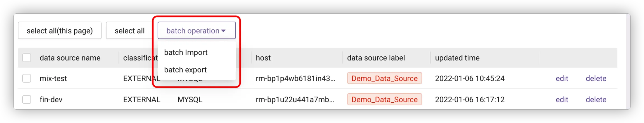The image size is (644, 123).
Task: Check the fin-dev row checkbox
Action: click(27, 100)
